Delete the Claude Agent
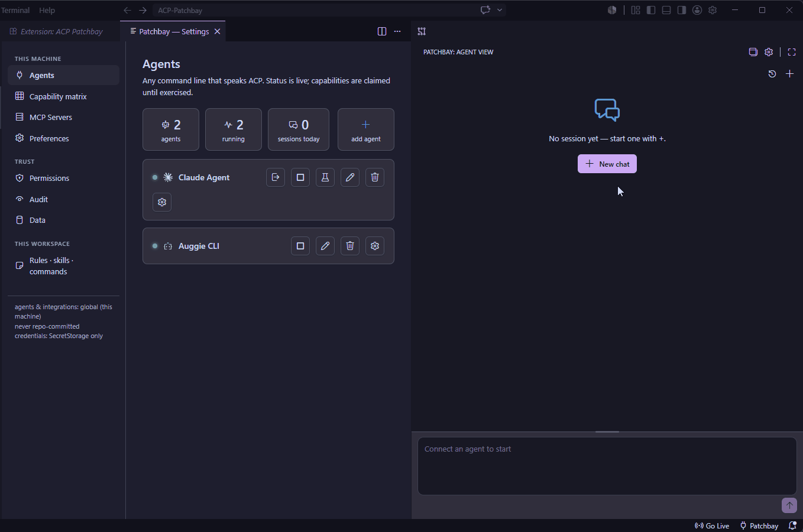The width and height of the screenshot is (803, 532). [375, 177]
